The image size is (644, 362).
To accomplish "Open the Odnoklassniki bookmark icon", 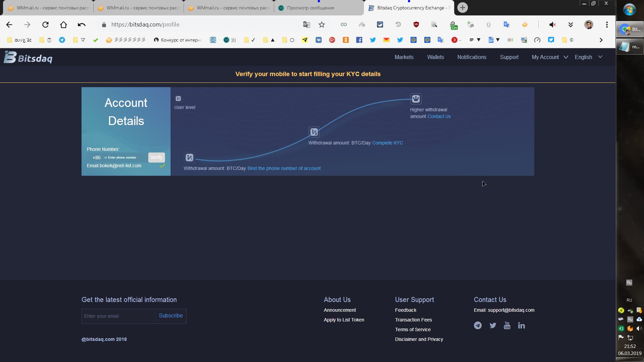I will (x=346, y=40).
